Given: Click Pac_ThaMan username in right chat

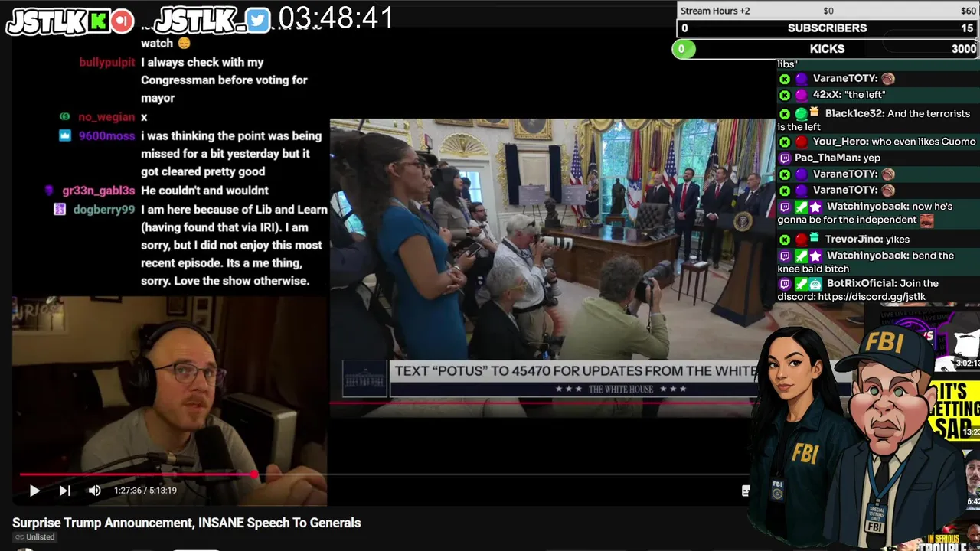Looking at the screenshot, I should click(827, 158).
